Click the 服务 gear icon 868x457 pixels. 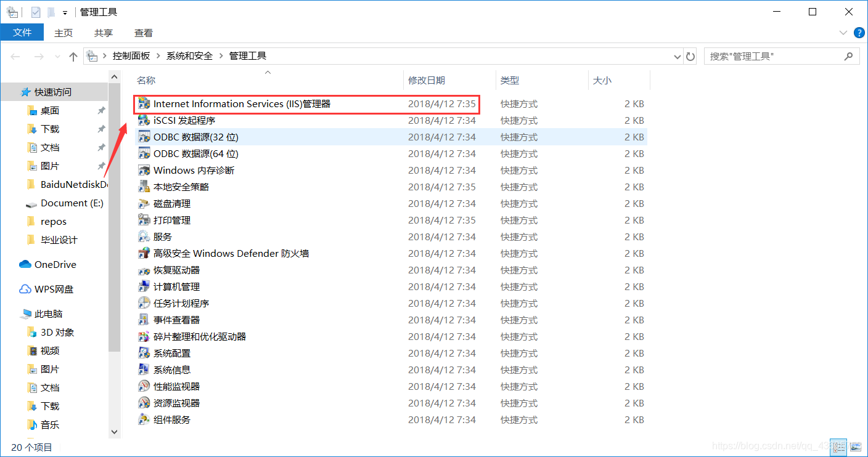point(144,237)
